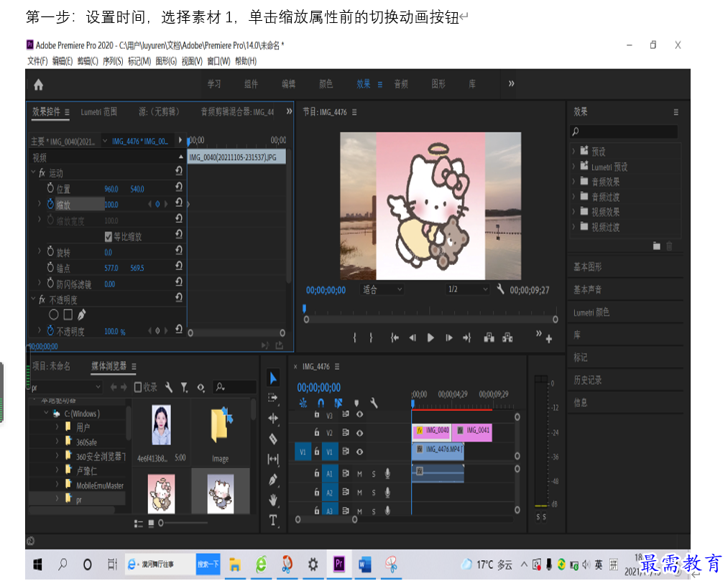Create new custom bin in Effects panel

pos(657,246)
